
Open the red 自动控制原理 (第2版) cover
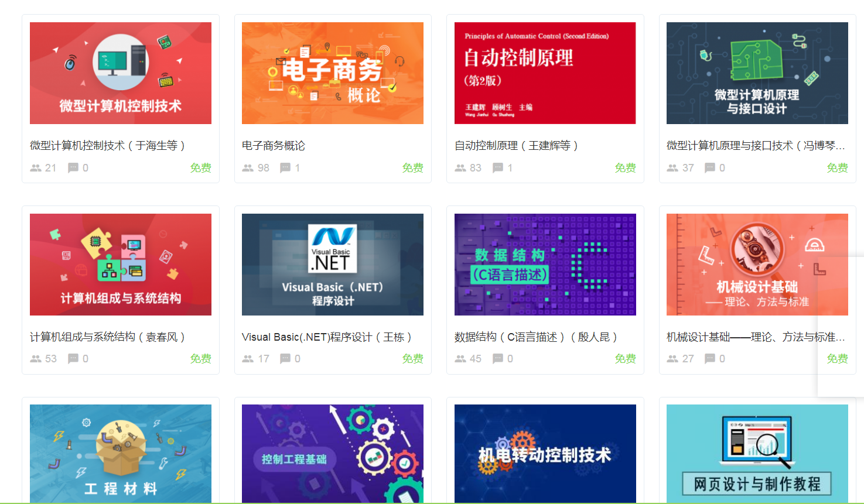click(545, 73)
